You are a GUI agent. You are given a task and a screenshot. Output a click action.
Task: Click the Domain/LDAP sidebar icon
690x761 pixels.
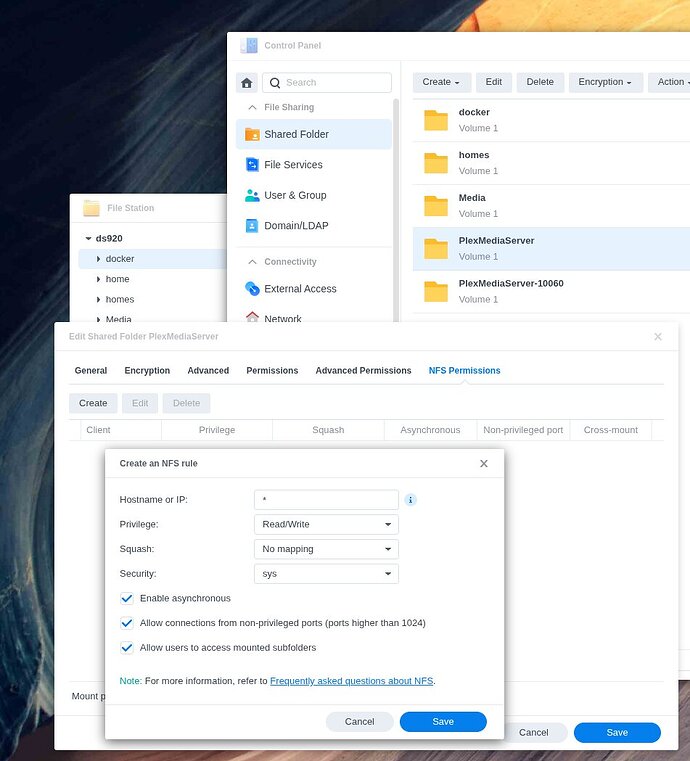pos(252,226)
